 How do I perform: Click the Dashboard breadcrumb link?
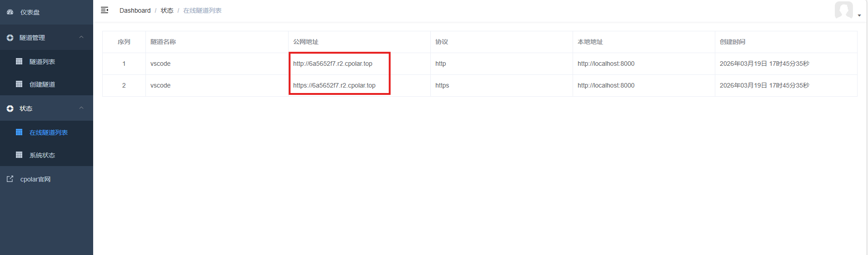(x=135, y=10)
